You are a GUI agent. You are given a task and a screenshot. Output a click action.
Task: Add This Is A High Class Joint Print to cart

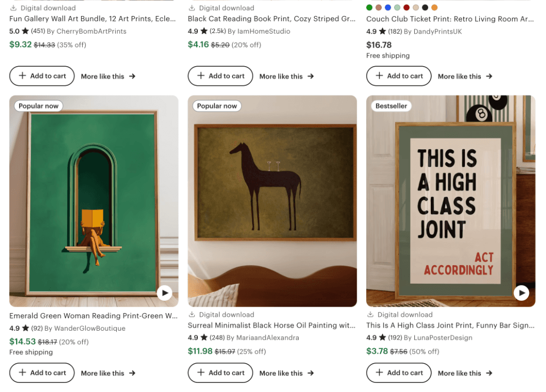pos(398,373)
